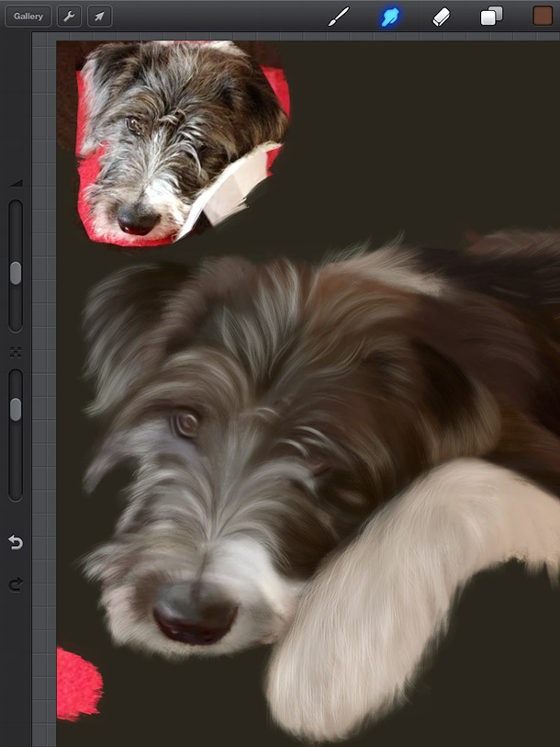The image size is (560, 747).
Task: Open the wrench Actions menu
Action: click(69, 17)
